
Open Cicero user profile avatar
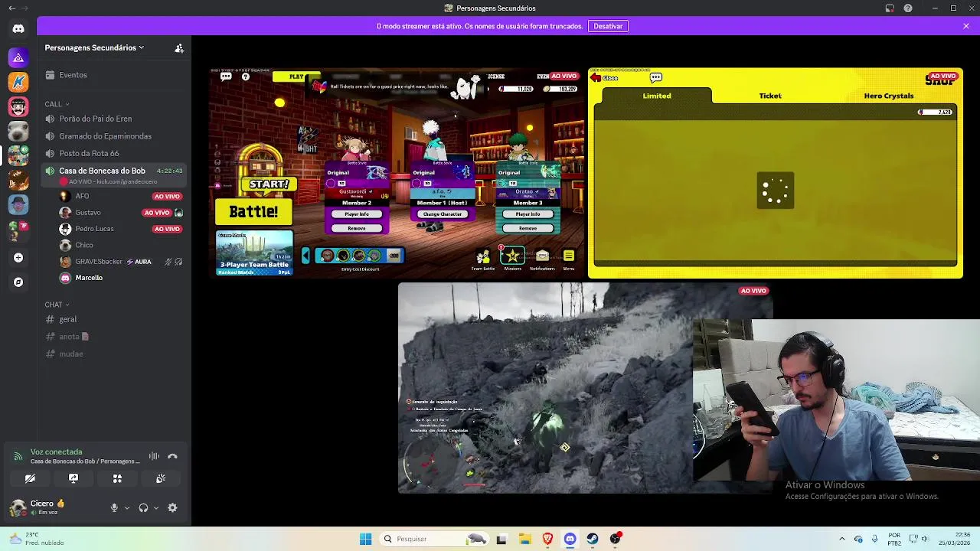point(18,507)
